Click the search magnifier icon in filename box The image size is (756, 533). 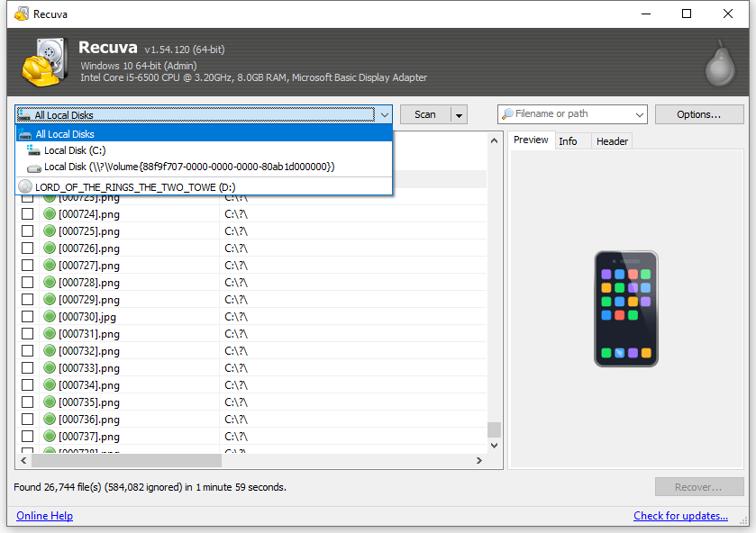click(508, 114)
